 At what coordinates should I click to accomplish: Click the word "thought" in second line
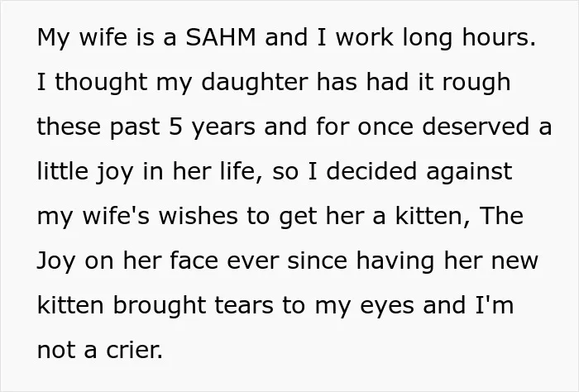pyautogui.click(x=101, y=82)
